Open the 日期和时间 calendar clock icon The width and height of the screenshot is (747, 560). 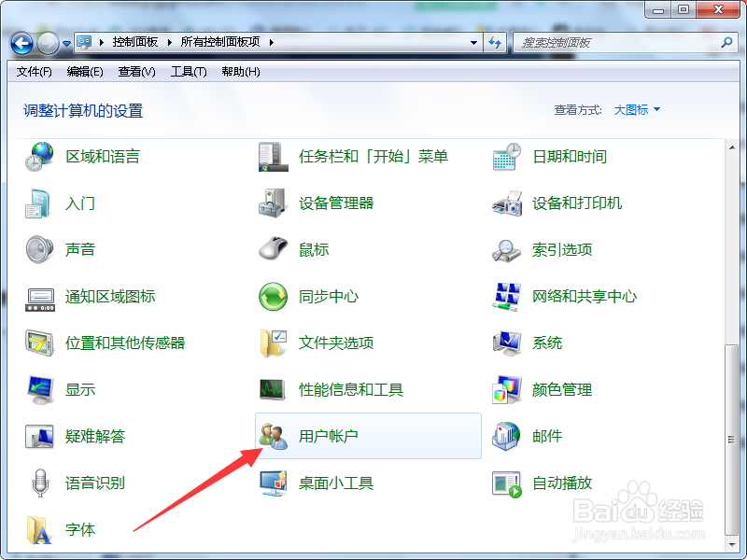coord(506,157)
